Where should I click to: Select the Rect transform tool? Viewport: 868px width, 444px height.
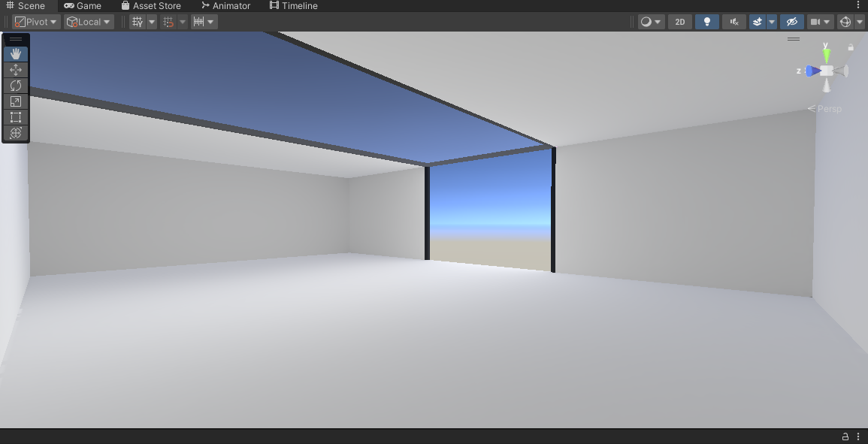point(16,117)
